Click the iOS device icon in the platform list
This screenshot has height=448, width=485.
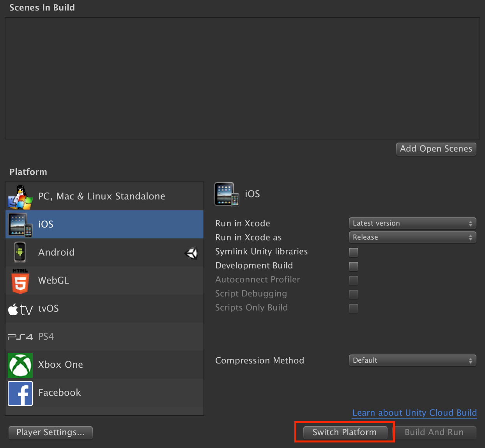point(20,225)
